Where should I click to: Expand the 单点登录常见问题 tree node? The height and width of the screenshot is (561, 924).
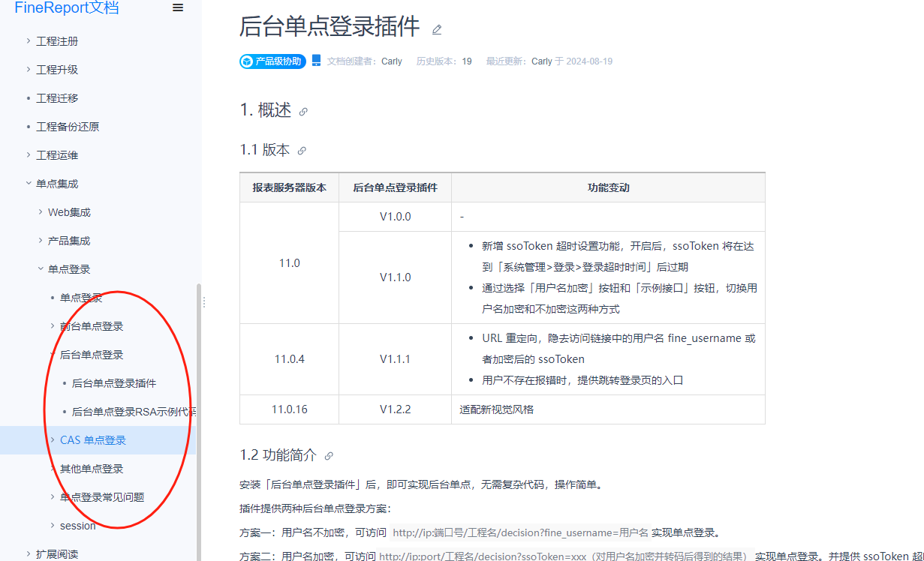[x=53, y=497]
